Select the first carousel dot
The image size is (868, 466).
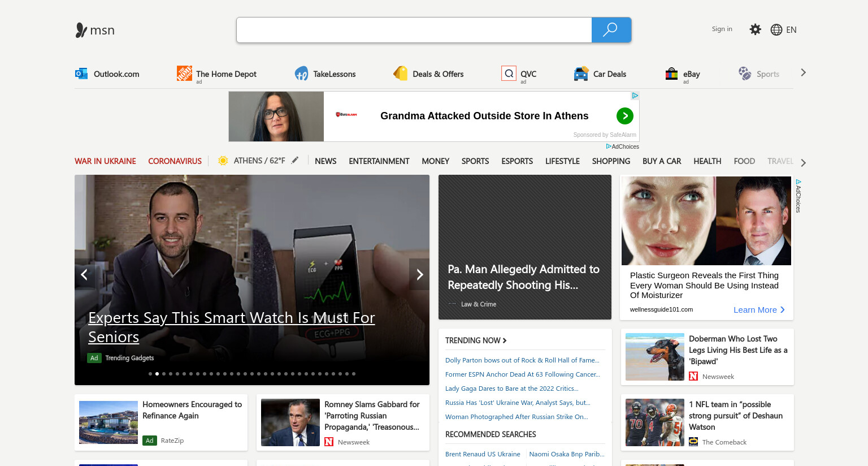pyautogui.click(x=150, y=374)
